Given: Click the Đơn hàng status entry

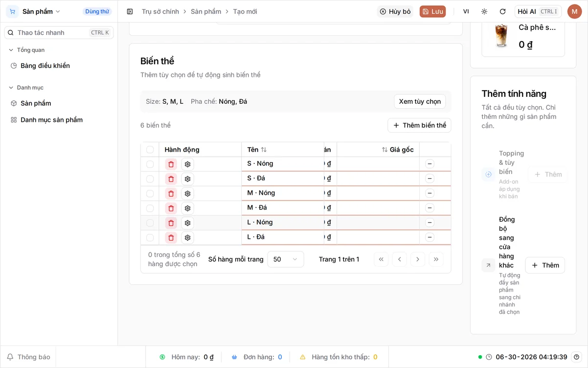Looking at the screenshot, I should tap(257, 357).
